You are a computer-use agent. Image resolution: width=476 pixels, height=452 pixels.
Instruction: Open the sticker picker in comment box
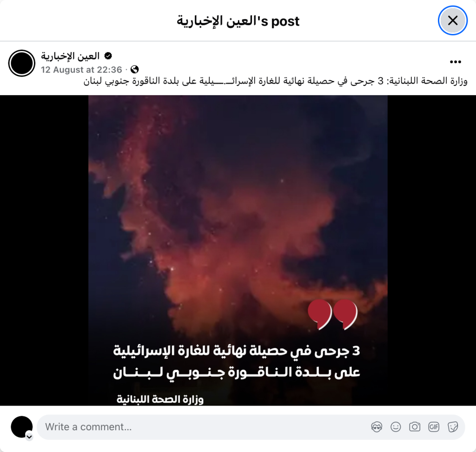(453, 427)
